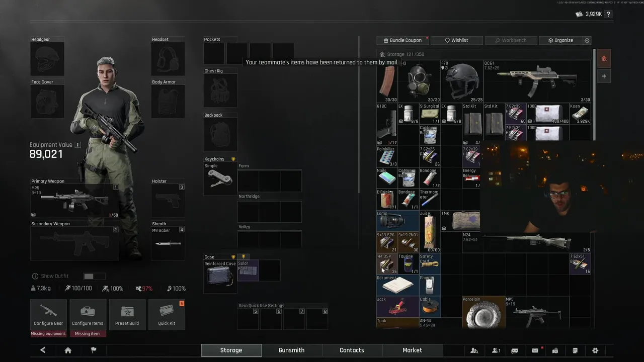Go to the home lobby icon

pos(68,350)
